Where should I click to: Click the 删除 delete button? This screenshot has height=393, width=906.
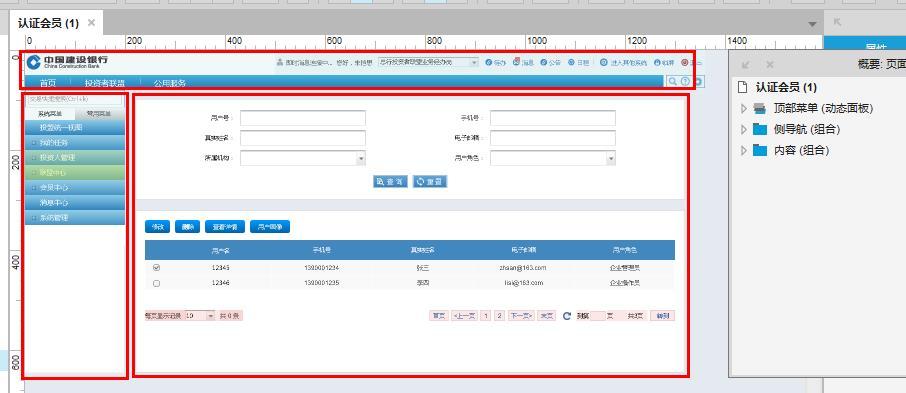coord(187,227)
